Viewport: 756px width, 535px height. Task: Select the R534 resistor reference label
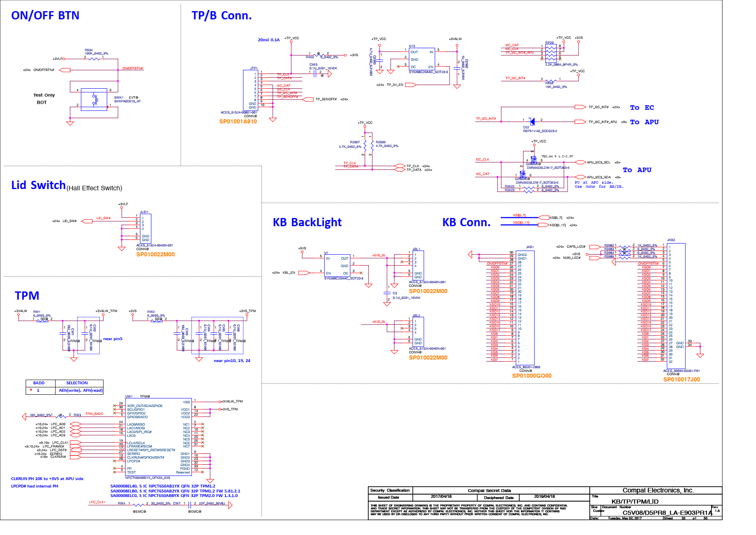(x=89, y=50)
